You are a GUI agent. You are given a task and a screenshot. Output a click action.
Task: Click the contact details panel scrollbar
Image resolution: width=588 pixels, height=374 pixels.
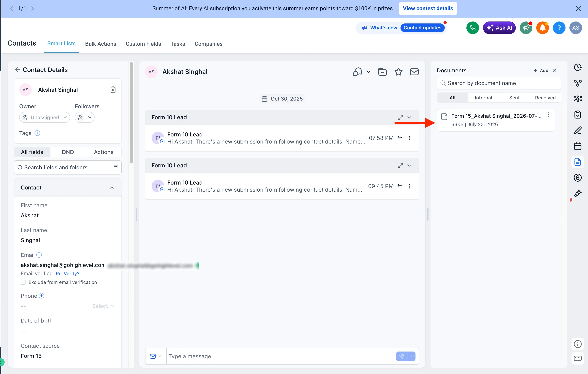[131, 113]
